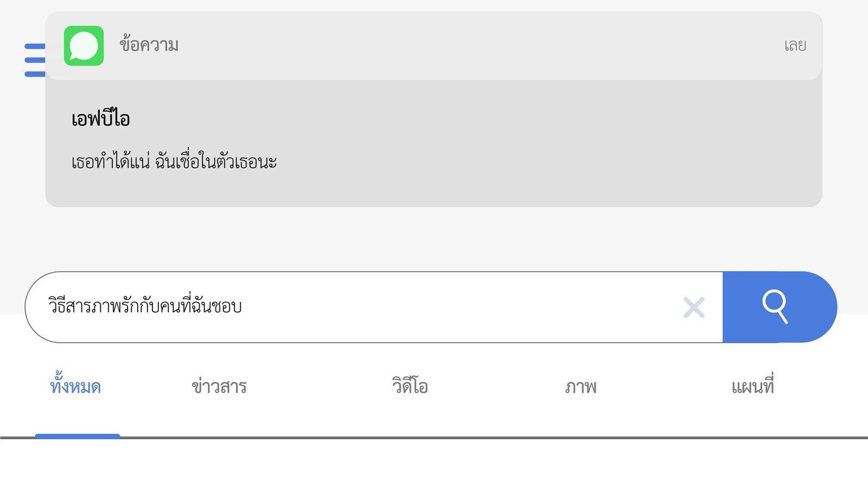Viewport: 868px width, 488px height.
Task: Click the blue magnifier search button
Action: [x=780, y=307]
